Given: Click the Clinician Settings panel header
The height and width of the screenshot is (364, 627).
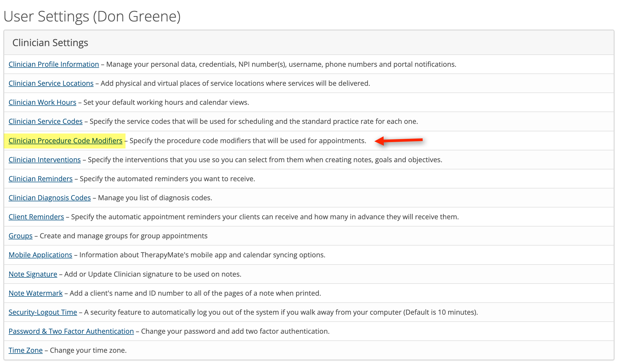Looking at the screenshot, I should (50, 43).
